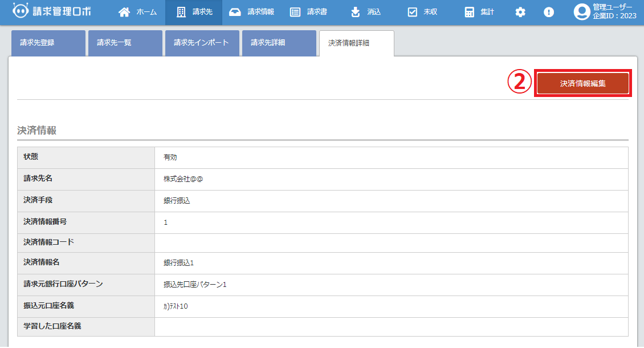Open 消込 download arrow icon menu
This screenshot has width=644, height=348.
[x=356, y=12]
